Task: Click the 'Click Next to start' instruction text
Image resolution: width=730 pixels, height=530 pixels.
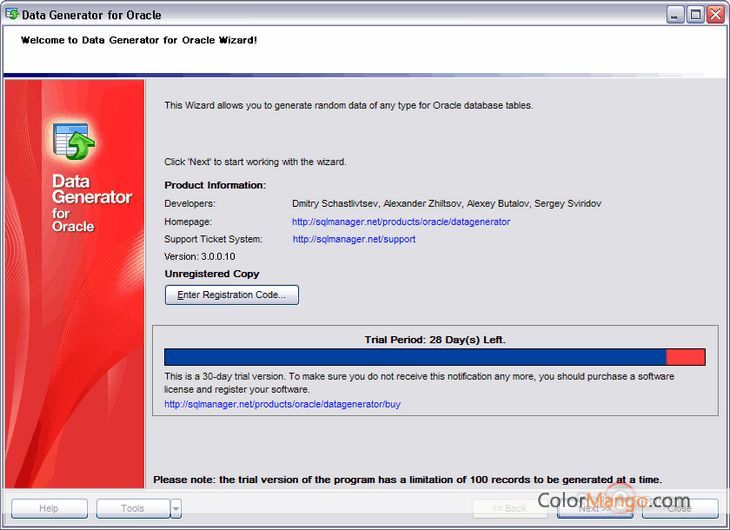Action: point(255,162)
